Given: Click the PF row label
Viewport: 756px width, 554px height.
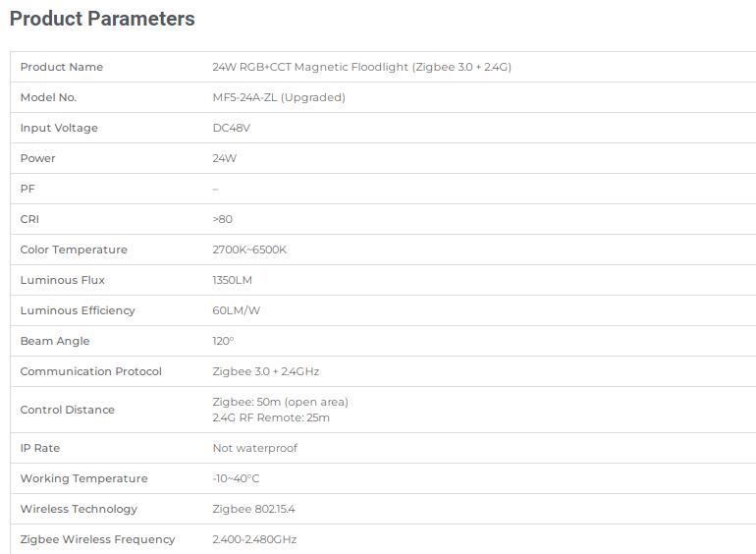Looking at the screenshot, I should [x=27, y=189].
